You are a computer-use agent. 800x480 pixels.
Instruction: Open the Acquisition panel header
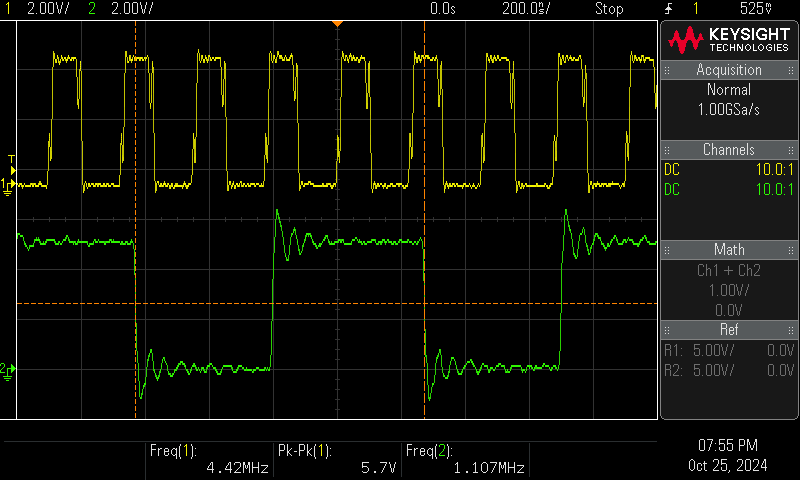pyautogui.click(x=729, y=70)
